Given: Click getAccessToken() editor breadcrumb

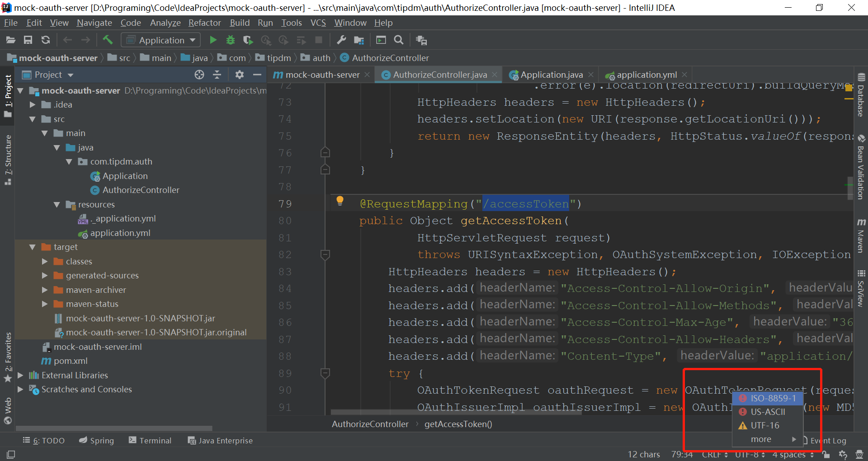Looking at the screenshot, I should coord(458,424).
